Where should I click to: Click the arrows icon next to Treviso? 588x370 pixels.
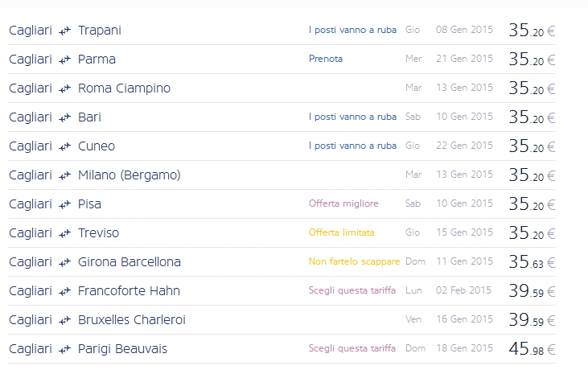tap(65, 233)
